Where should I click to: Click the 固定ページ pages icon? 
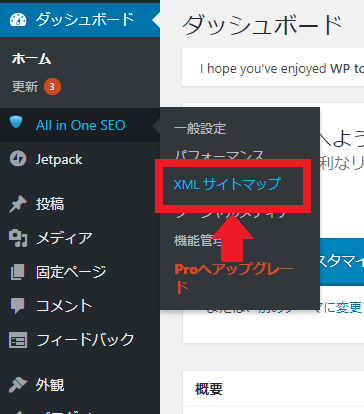(x=17, y=272)
